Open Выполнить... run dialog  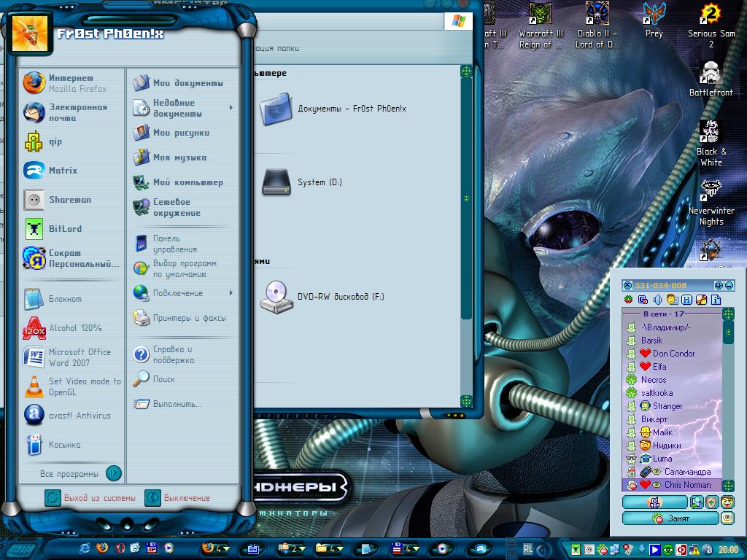(x=183, y=404)
